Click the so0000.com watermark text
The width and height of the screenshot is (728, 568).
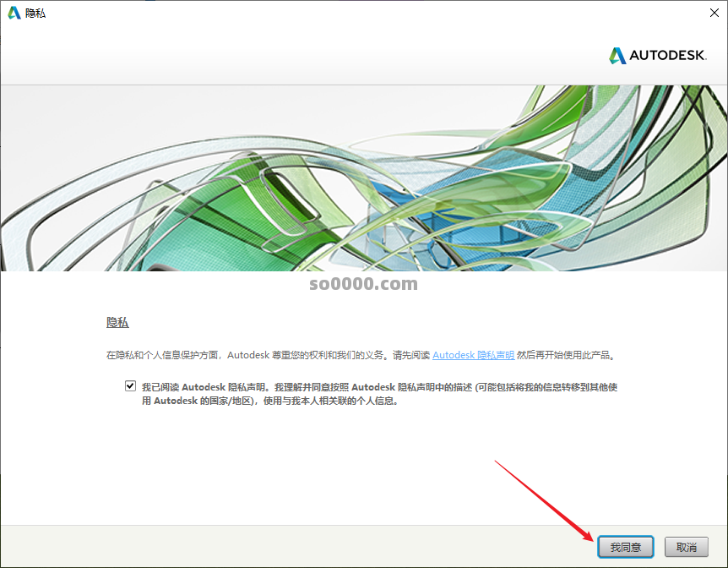pos(363,284)
